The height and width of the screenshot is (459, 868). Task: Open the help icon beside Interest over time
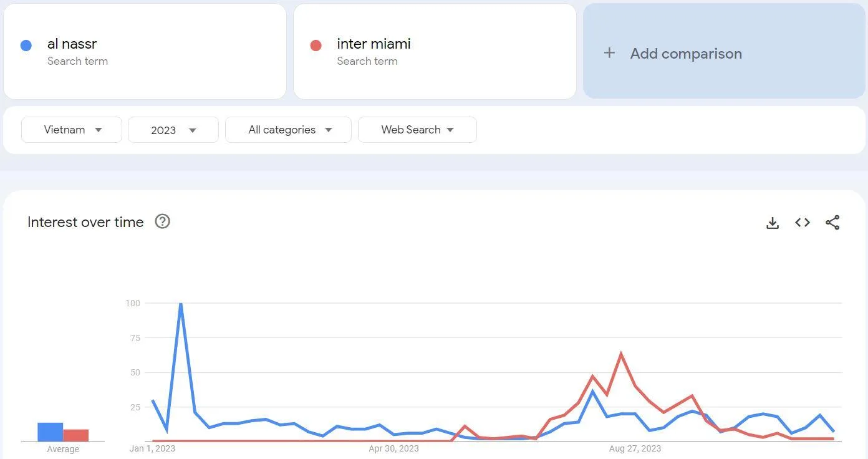(162, 221)
